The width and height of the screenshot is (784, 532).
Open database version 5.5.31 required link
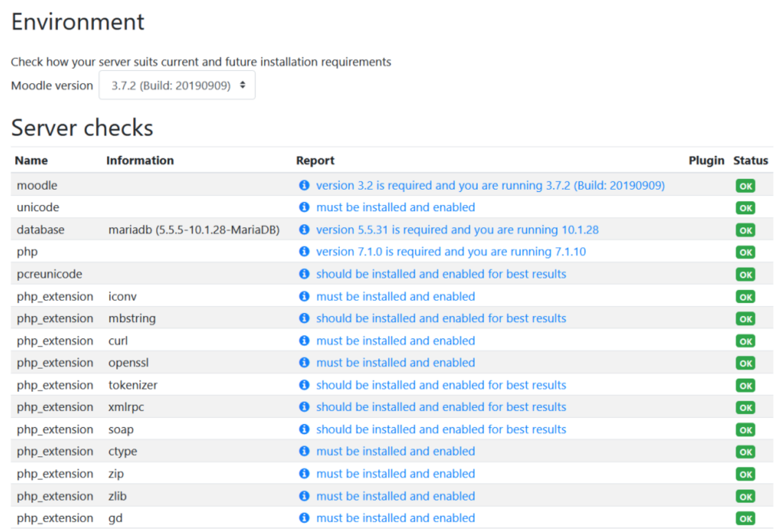pos(457,230)
